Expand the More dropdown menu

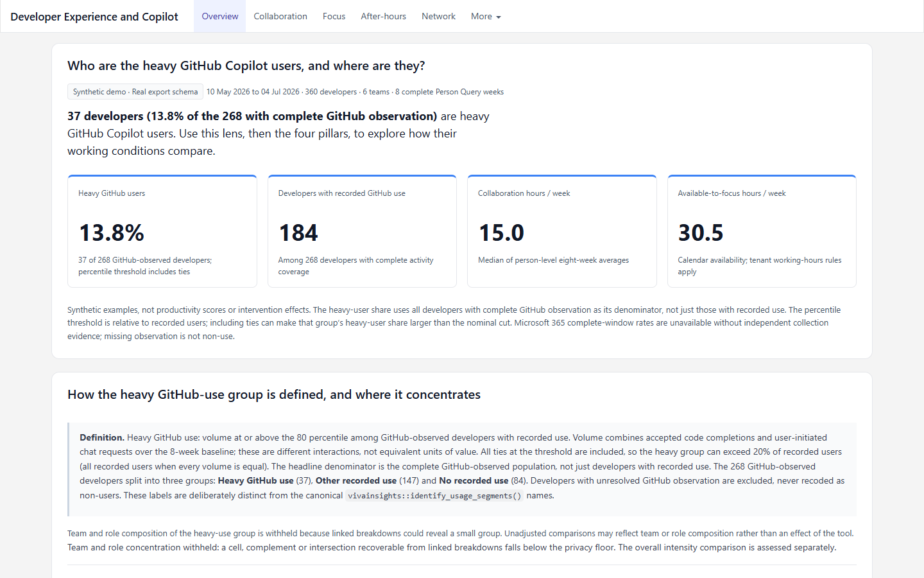[x=486, y=16]
